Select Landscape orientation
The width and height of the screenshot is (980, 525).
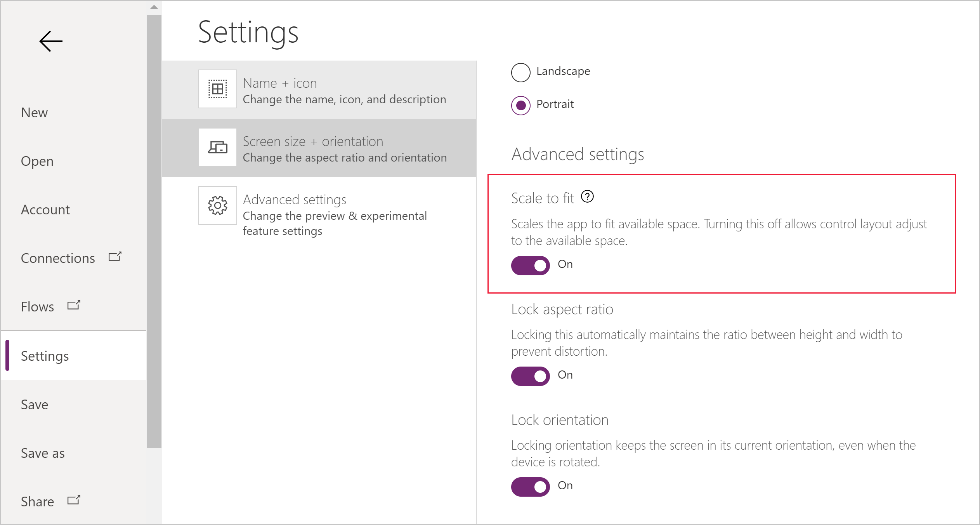520,71
